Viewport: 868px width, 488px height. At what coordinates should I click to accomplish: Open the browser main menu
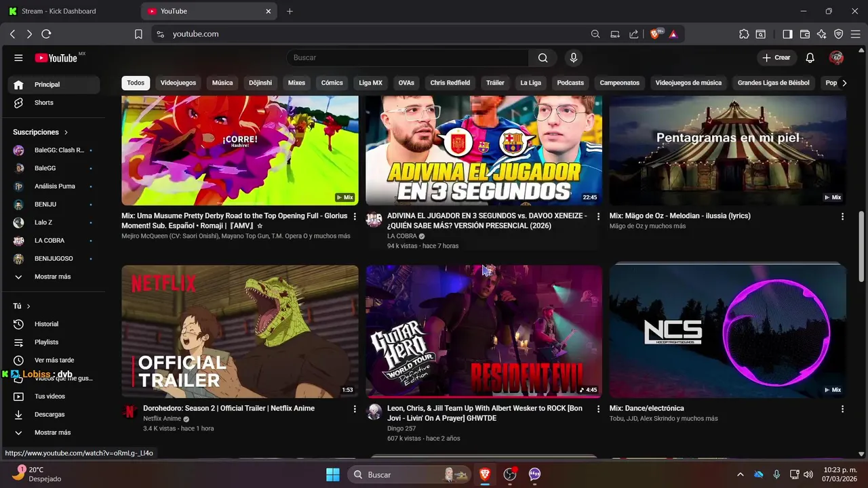[856, 34]
